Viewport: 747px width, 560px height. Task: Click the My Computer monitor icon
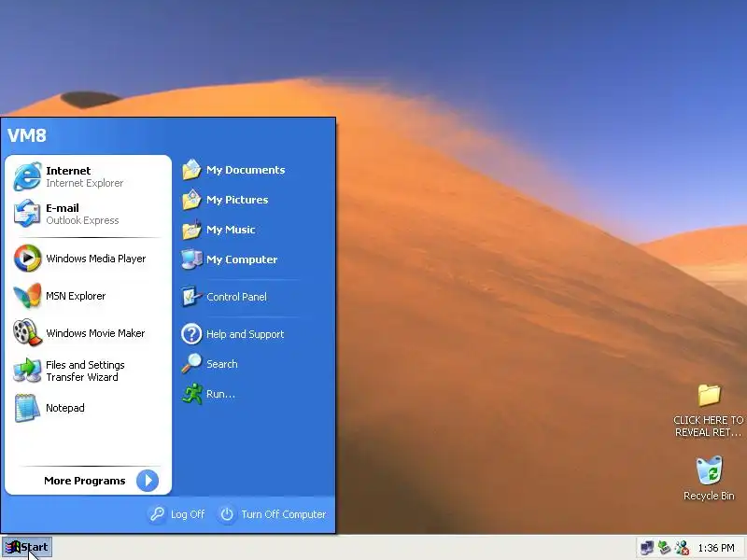(191, 259)
